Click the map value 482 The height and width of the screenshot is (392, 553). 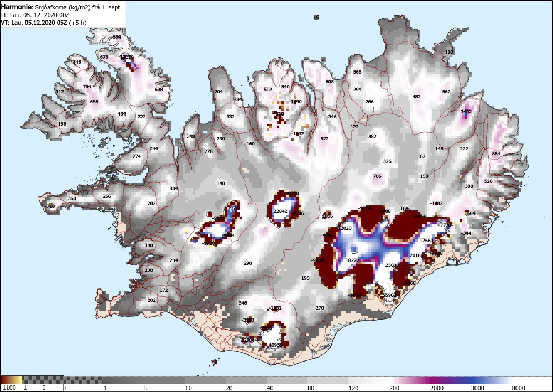pos(416,97)
